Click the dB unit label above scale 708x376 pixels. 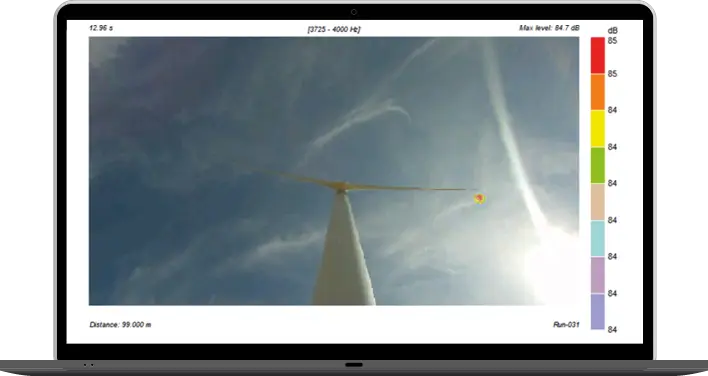tap(612, 31)
